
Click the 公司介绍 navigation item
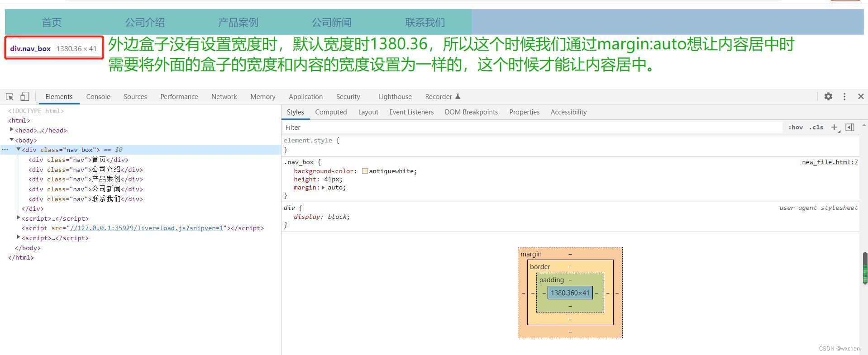tap(145, 22)
